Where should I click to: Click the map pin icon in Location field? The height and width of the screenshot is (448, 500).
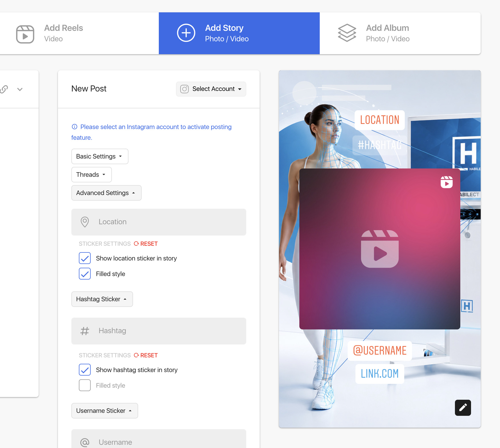click(85, 222)
